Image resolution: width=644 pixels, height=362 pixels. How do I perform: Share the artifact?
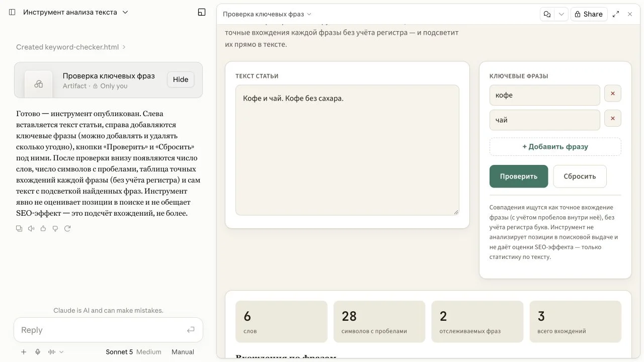589,14
